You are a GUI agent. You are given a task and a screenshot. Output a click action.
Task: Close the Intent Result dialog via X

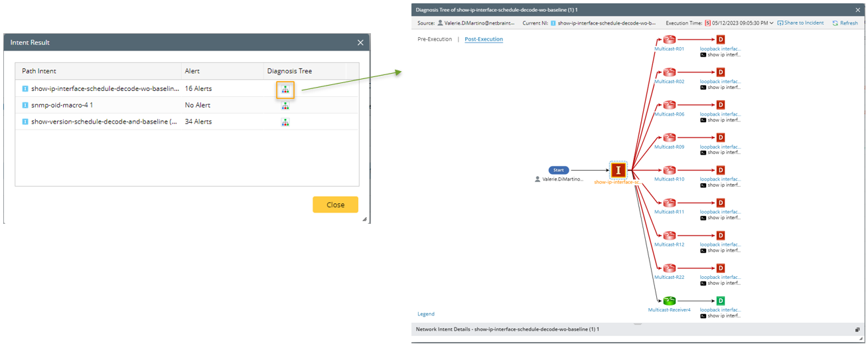pyautogui.click(x=360, y=43)
